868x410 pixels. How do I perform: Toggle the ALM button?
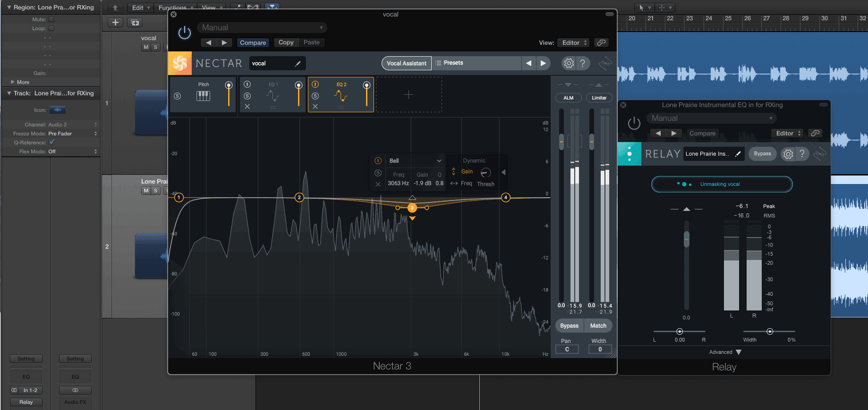point(569,98)
